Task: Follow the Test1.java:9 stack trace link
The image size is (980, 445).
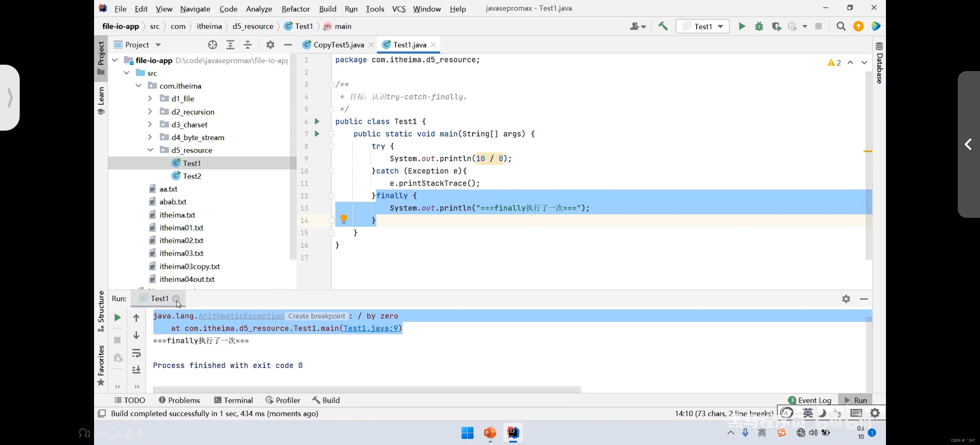Action: [371, 328]
